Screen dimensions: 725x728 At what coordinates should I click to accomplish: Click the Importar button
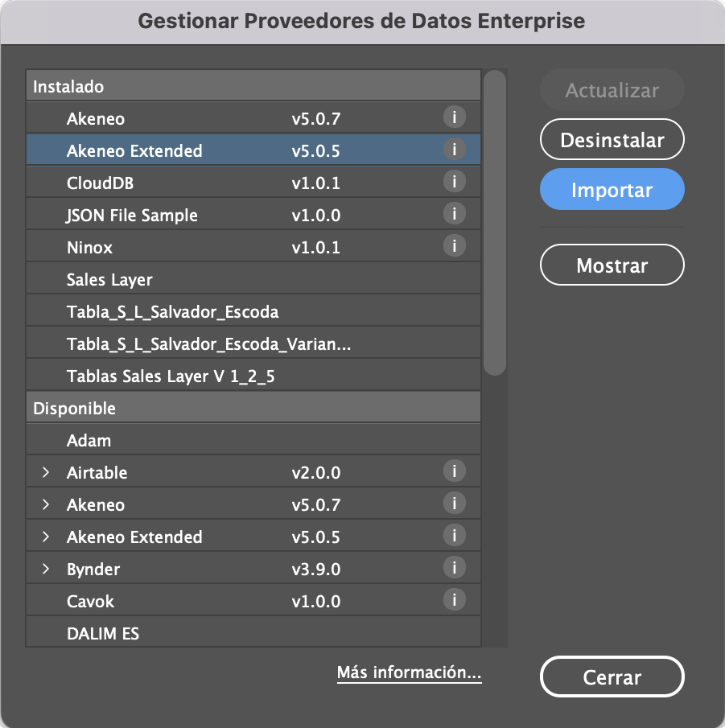point(612,189)
